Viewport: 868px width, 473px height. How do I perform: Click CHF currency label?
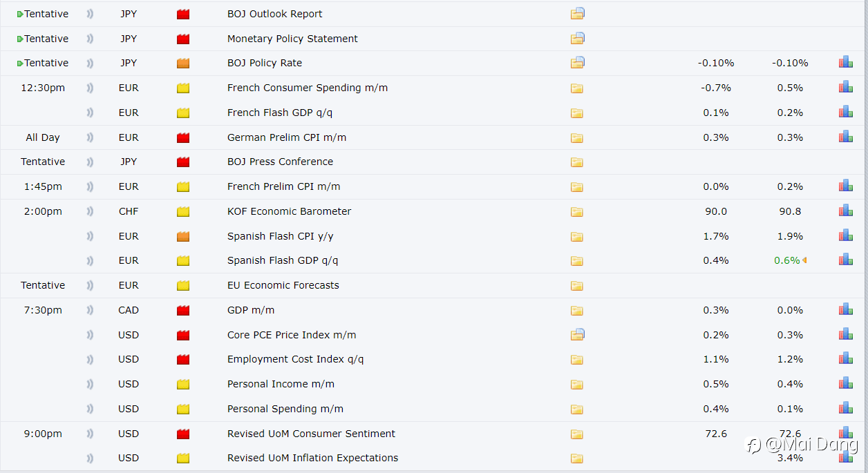coord(129,211)
